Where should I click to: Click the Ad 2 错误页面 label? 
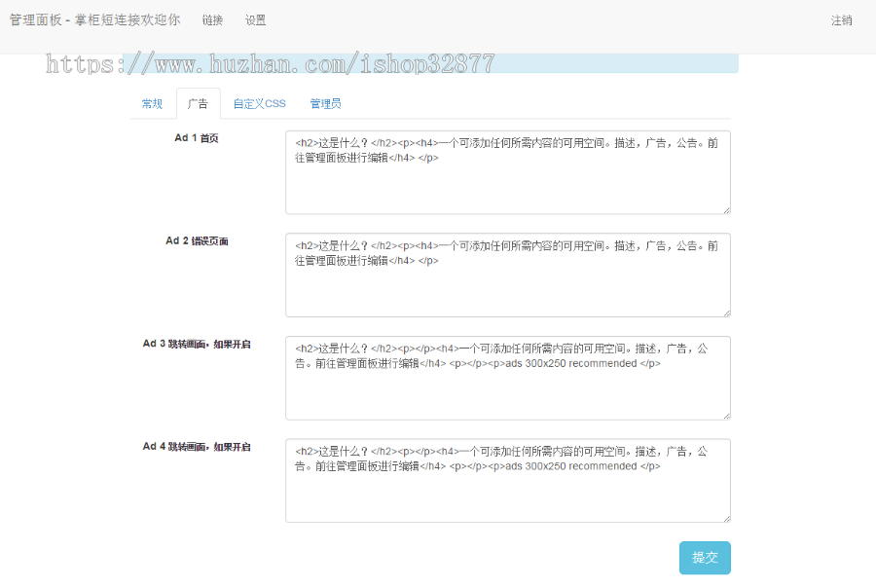[197, 240]
